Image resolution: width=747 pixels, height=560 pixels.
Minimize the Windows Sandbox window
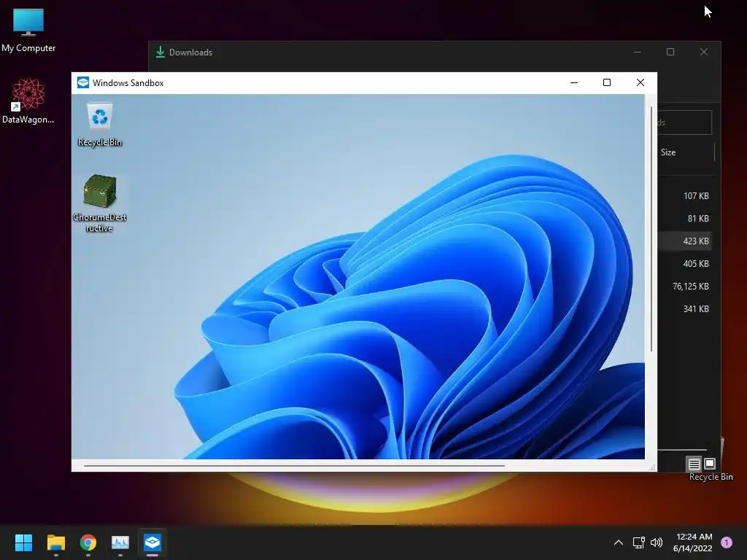(x=574, y=82)
